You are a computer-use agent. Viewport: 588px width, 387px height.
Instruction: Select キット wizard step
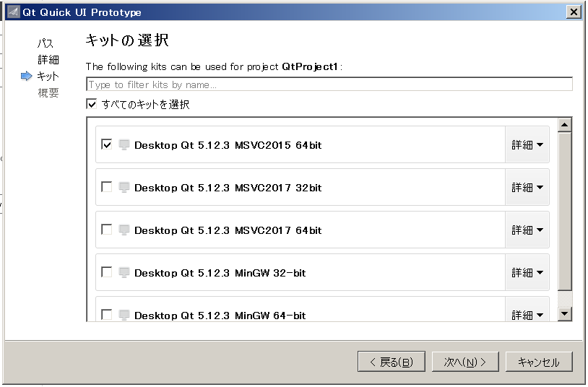click(x=48, y=76)
